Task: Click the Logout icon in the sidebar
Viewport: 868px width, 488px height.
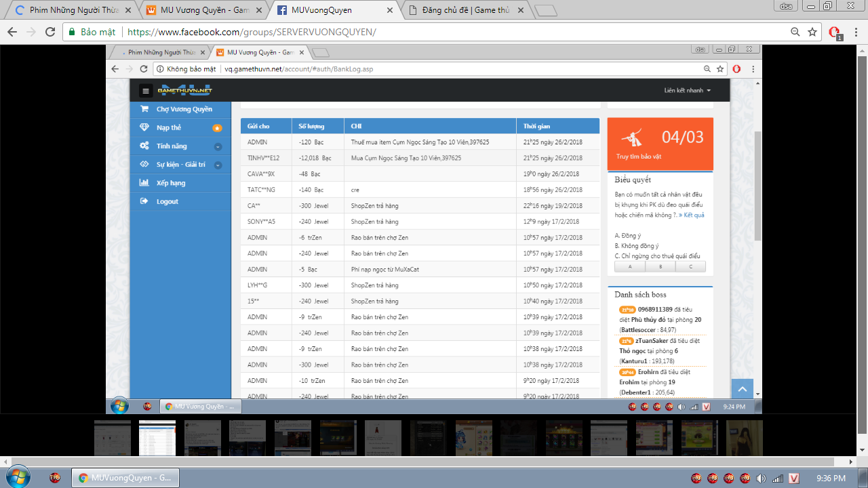Action: pyautogui.click(x=144, y=201)
